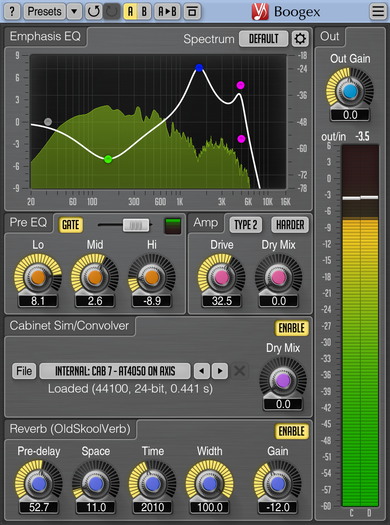
Task: Select state A toggle
Action: (130, 11)
